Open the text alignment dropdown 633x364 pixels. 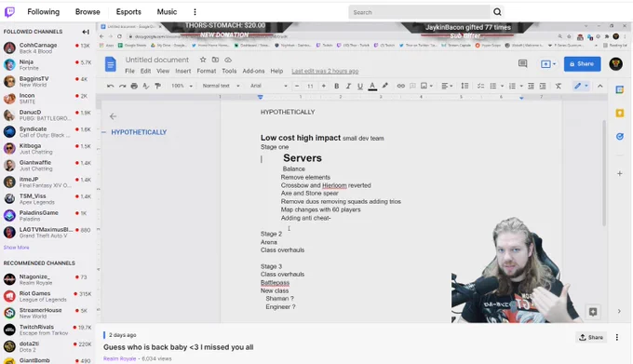pyautogui.click(x=448, y=86)
